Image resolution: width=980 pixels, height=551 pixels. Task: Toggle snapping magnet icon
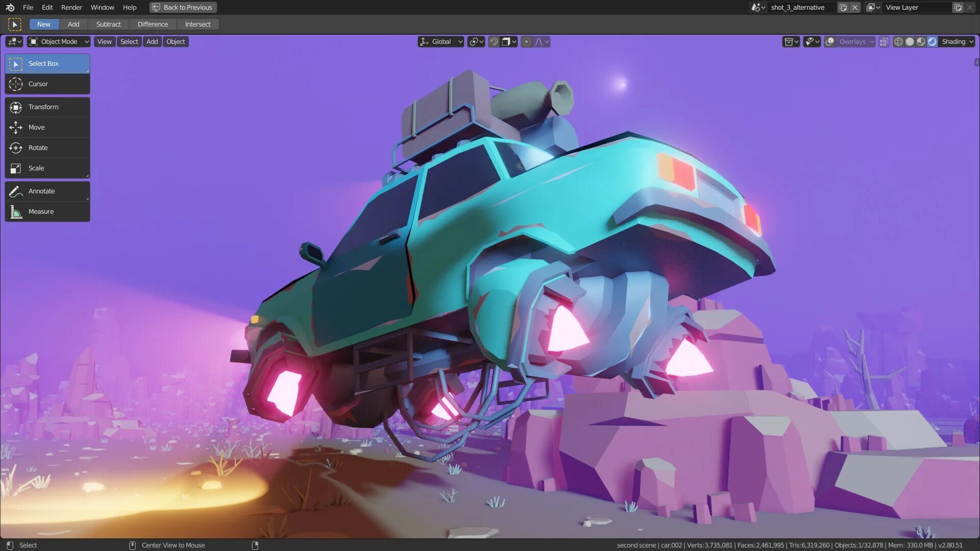[x=494, y=42]
